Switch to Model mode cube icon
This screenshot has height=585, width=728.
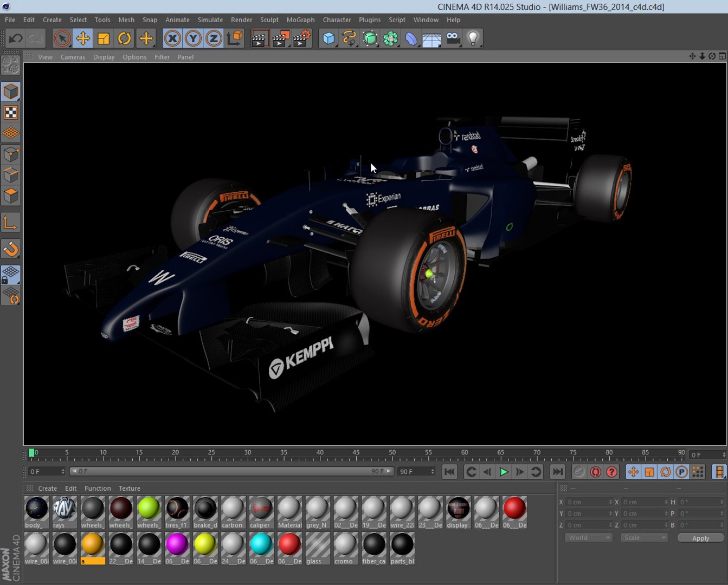[11, 92]
